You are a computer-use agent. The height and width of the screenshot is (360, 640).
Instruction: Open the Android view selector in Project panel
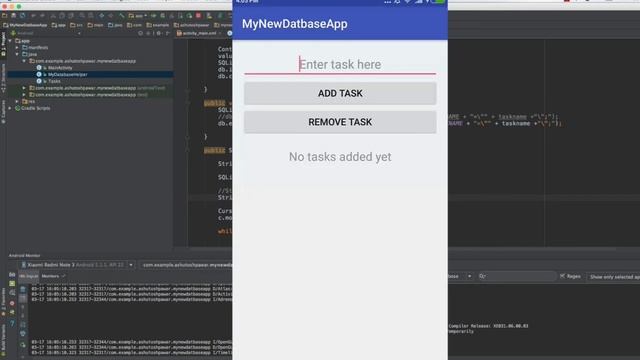click(46, 33)
